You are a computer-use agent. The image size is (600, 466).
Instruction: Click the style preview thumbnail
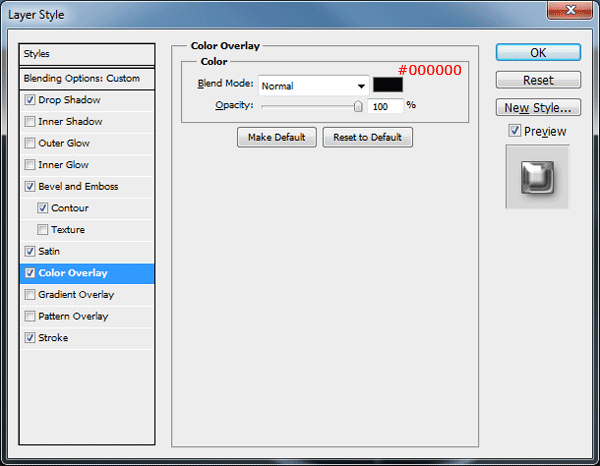point(537,177)
